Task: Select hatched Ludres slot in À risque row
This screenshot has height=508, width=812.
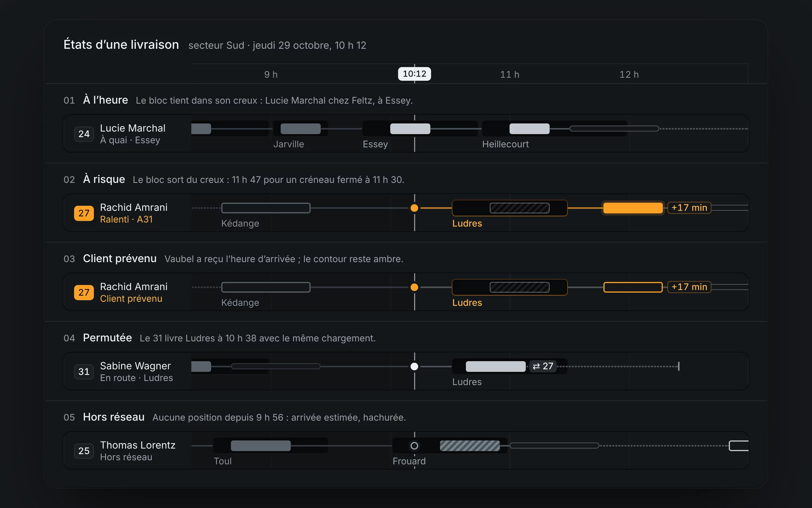Action: coord(519,208)
